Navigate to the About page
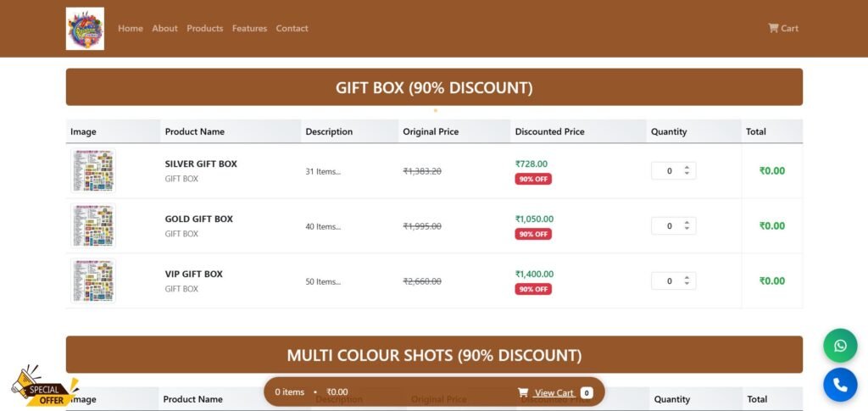Image resolution: width=868 pixels, height=411 pixels. [164, 29]
